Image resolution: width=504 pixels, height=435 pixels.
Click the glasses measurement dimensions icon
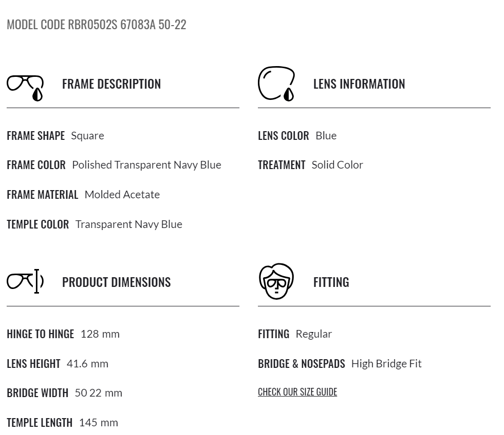tap(25, 281)
